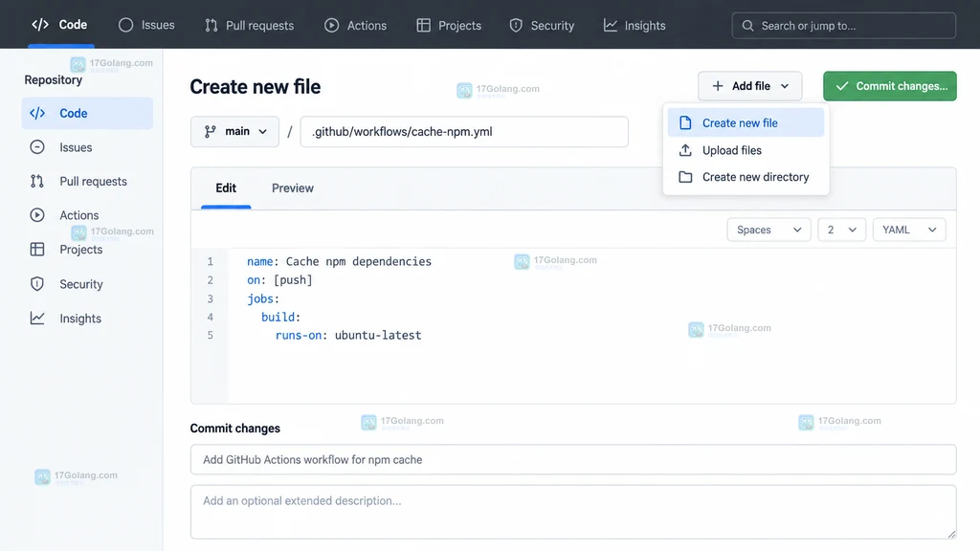The height and width of the screenshot is (551, 980).
Task: Open Issues in the top navigation bar
Action: [146, 25]
